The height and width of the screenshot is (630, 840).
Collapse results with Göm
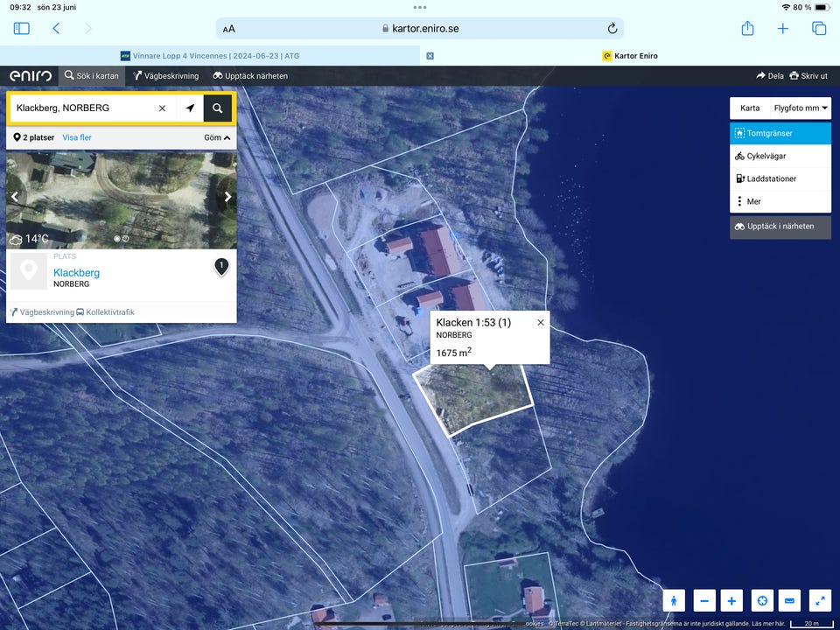(x=217, y=138)
